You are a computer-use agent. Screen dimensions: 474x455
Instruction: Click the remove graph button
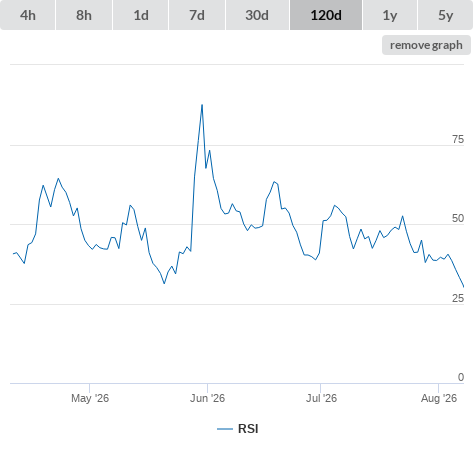pyautogui.click(x=426, y=45)
